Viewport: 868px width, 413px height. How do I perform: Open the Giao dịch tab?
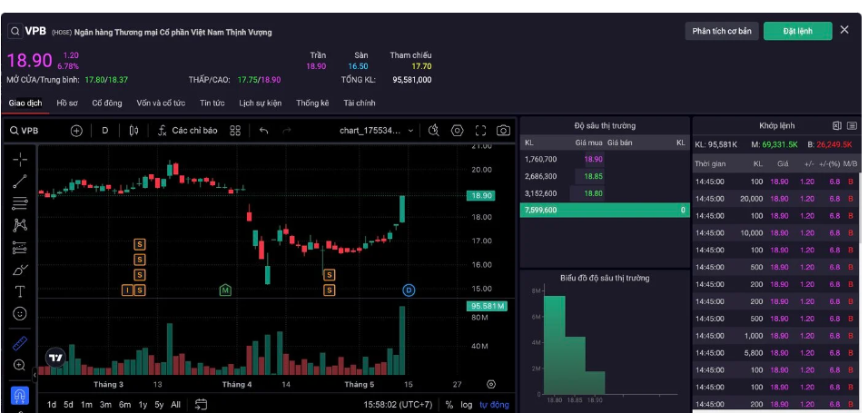[25, 103]
